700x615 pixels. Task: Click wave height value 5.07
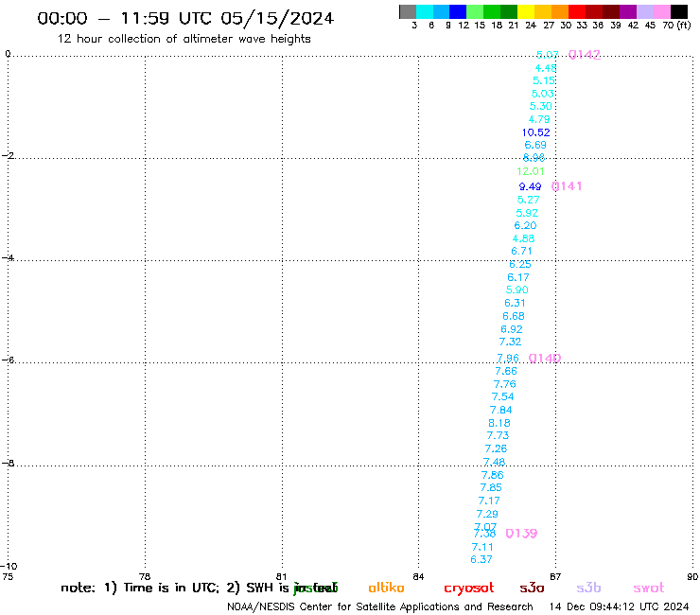(x=548, y=55)
